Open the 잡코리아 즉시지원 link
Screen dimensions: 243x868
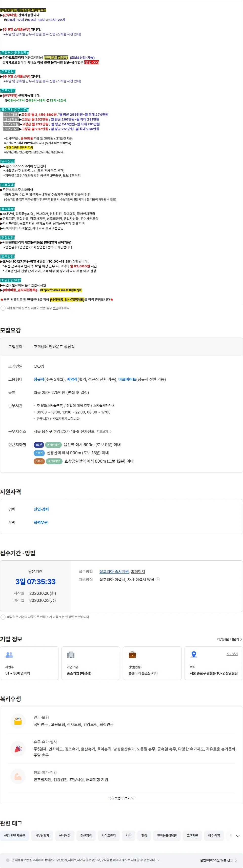114,571
